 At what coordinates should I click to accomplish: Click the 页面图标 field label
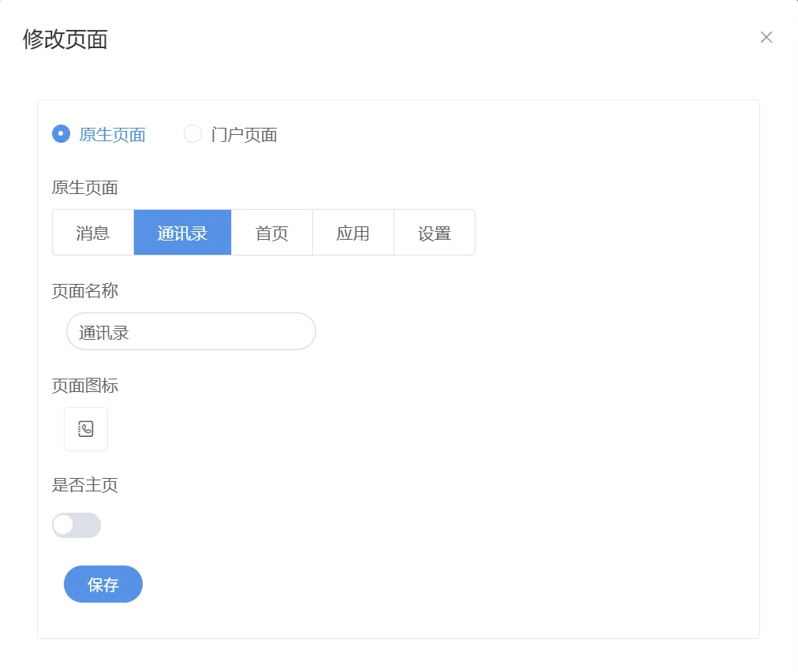[85, 386]
